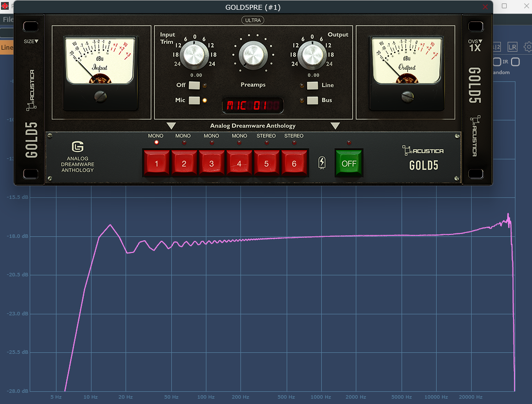The height and width of the screenshot is (404, 532).
Task: Open the OVS oversampling dropdown
Action: click(475, 45)
